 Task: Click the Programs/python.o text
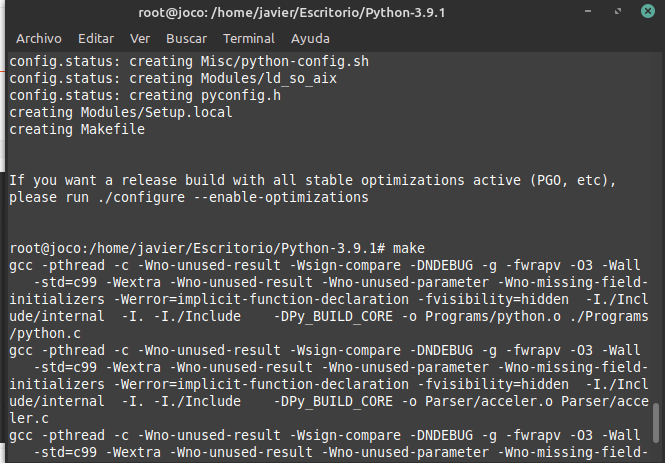pyautogui.click(x=493, y=316)
